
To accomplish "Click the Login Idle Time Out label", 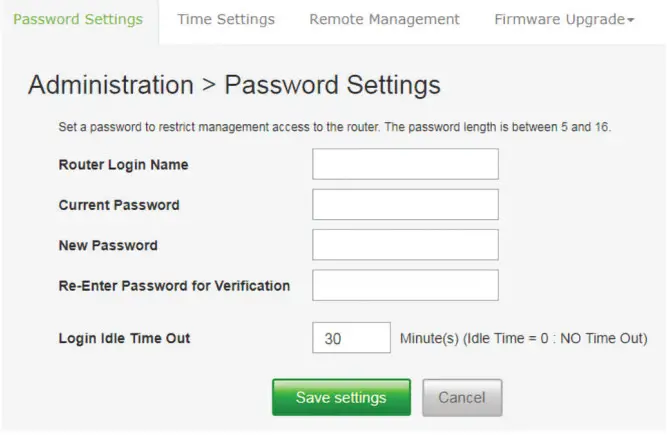I will click(x=124, y=338).
